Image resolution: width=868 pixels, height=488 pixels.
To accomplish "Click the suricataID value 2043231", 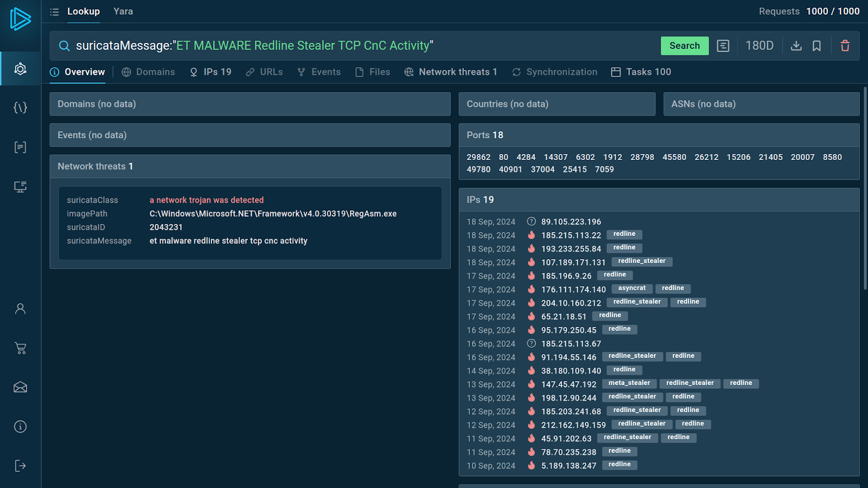I will [x=166, y=227].
